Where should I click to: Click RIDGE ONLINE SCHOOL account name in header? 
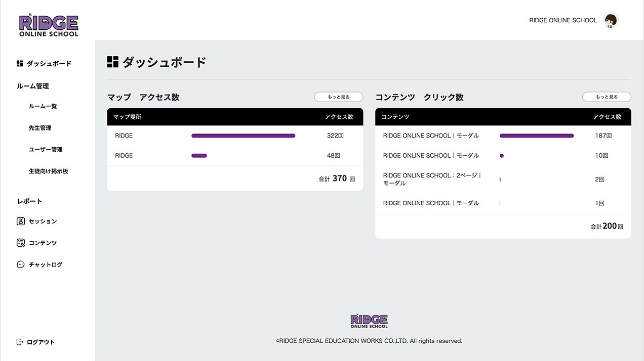coord(563,21)
